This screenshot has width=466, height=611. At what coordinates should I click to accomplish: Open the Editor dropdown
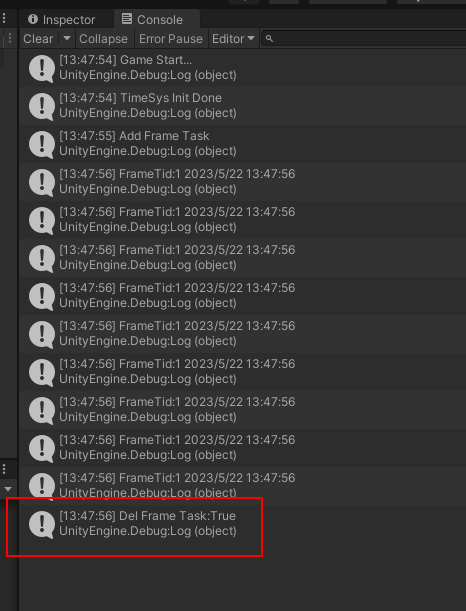click(233, 39)
